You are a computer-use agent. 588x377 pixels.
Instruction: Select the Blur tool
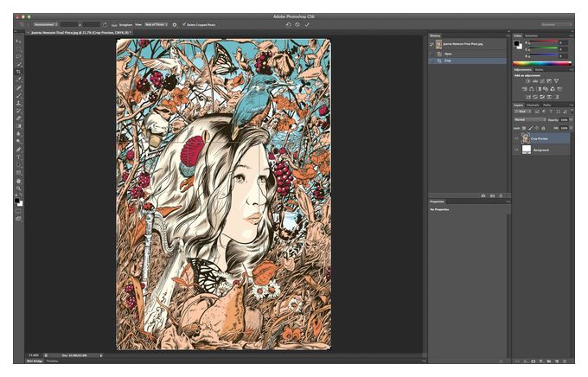tap(18, 134)
